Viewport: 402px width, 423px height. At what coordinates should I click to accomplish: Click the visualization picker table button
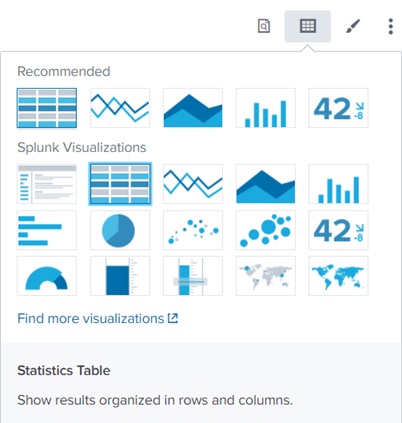coord(307,26)
